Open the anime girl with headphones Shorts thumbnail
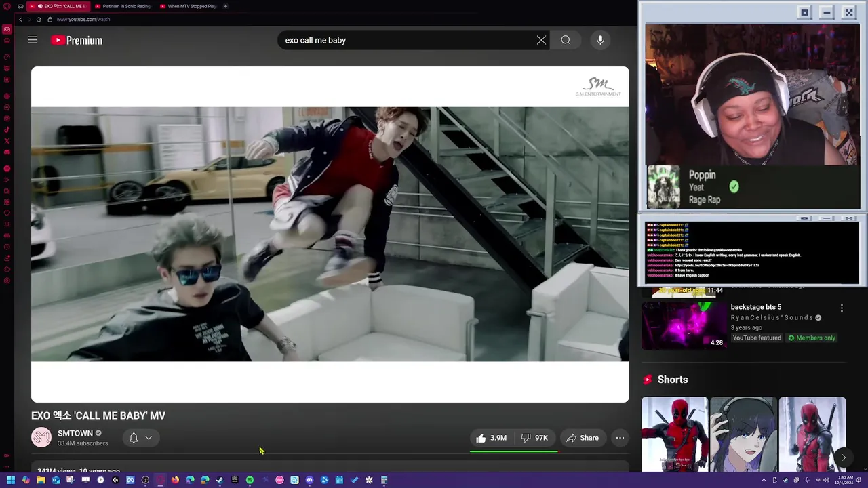Viewport: 868px width, 488px height. [x=743, y=434]
